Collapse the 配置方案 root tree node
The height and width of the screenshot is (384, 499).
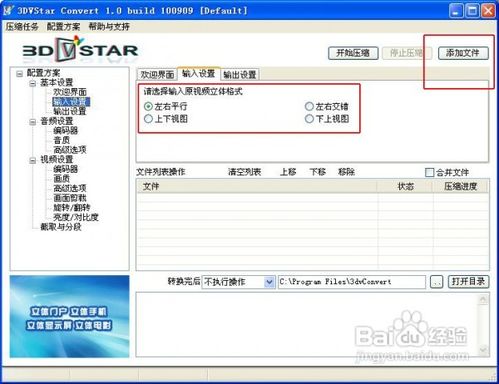pyautogui.click(x=20, y=73)
